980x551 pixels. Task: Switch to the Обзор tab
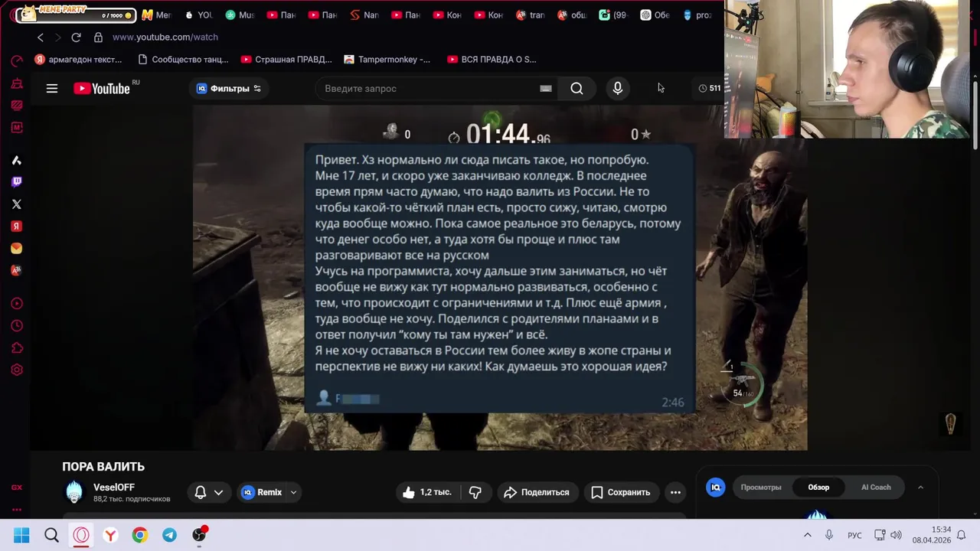tap(818, 487)
